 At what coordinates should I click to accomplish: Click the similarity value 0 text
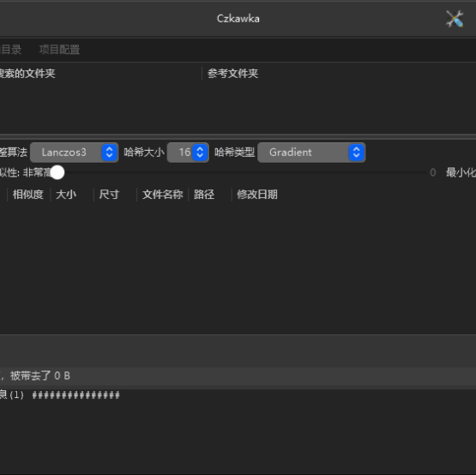[433, 172]
